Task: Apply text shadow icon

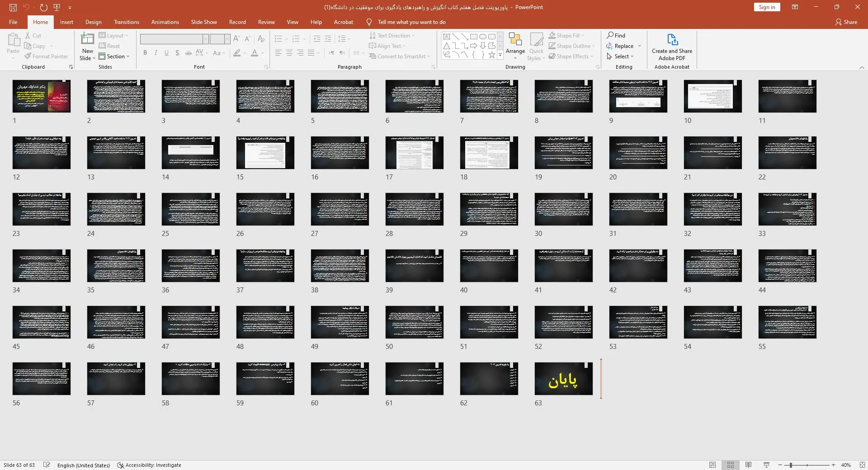Action: 177,53
